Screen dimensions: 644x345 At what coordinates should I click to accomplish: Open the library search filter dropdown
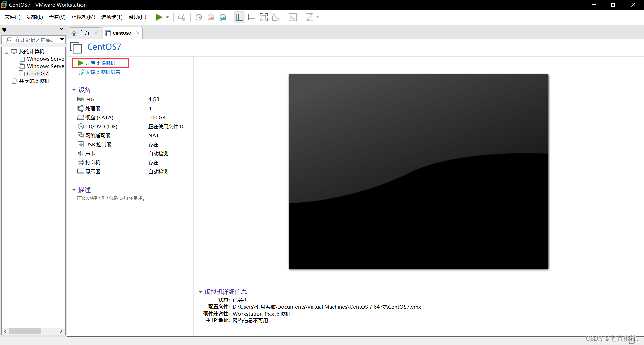pyautogui.click(x=62, y=40)
